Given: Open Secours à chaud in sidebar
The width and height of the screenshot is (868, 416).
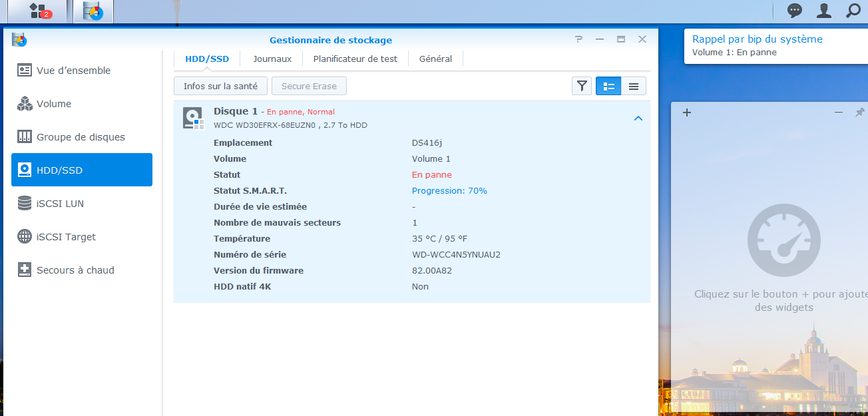Looking at the screenshot, I should [x=82, y=270].
